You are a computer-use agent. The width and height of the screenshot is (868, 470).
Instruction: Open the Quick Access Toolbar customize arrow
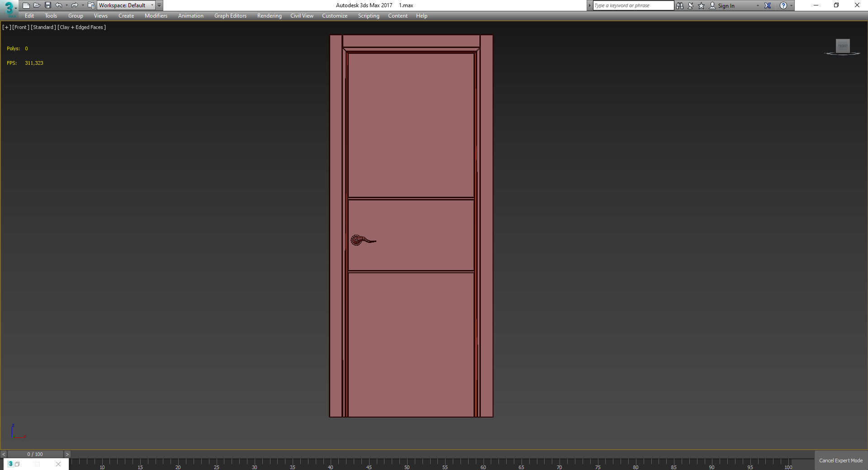(x=159, y=5)
